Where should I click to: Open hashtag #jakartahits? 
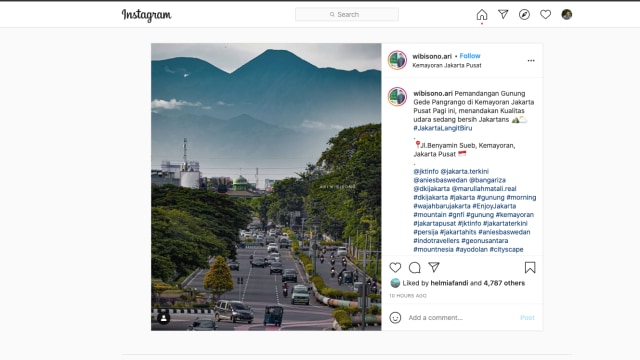point(458,232)
